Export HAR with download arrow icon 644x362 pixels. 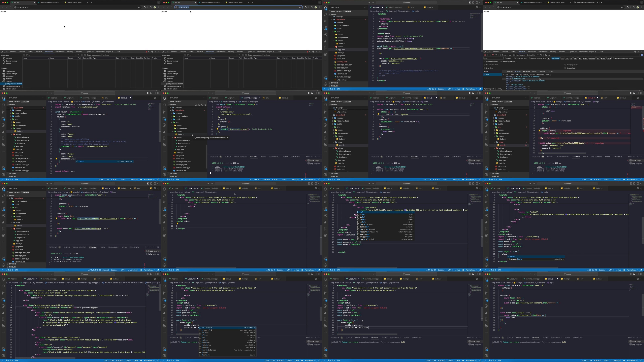click(x=549, y=55)
